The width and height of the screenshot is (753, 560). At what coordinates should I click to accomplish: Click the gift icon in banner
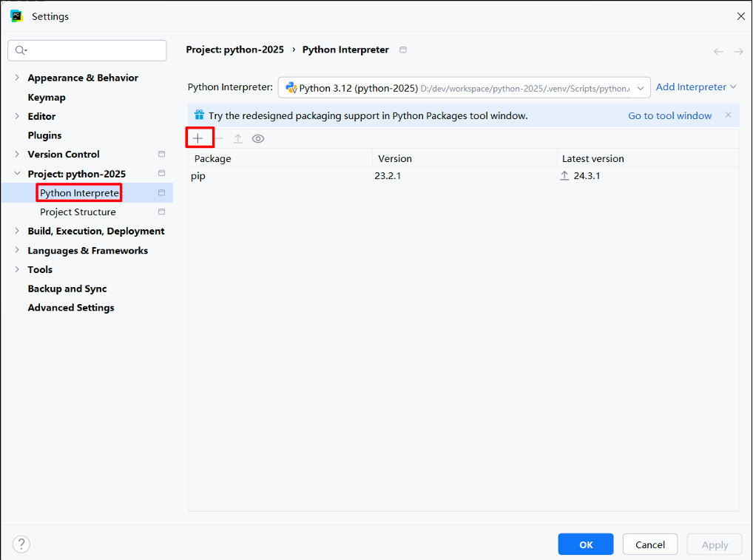[x=199, y=115]
